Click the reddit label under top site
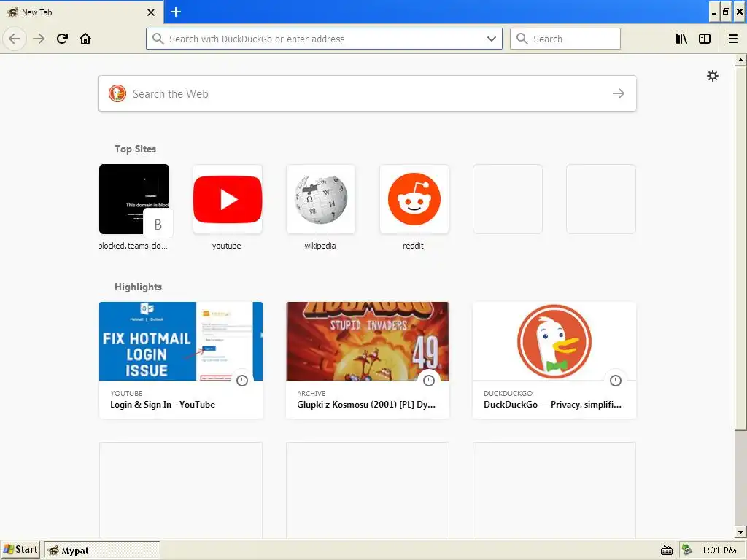This screenshot has width=747, height=560. pos(413,246)
